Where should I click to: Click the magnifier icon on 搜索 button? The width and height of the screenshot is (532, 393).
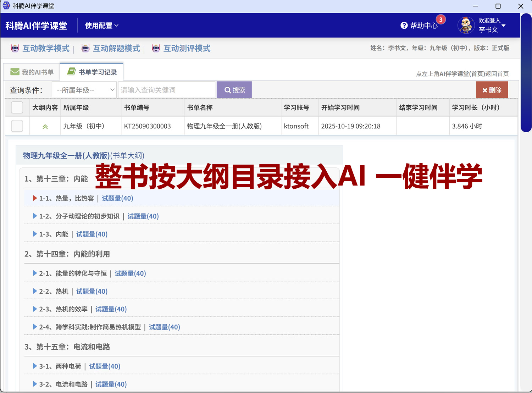[227, 90]
